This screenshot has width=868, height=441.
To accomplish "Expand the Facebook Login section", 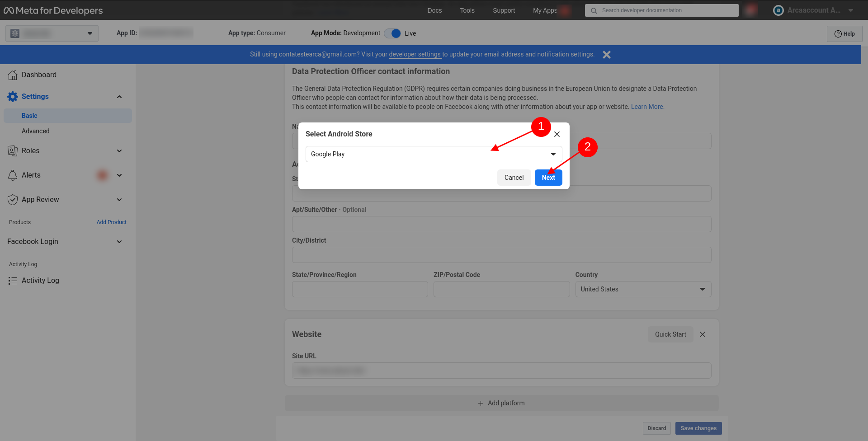I will pos(119,242).
